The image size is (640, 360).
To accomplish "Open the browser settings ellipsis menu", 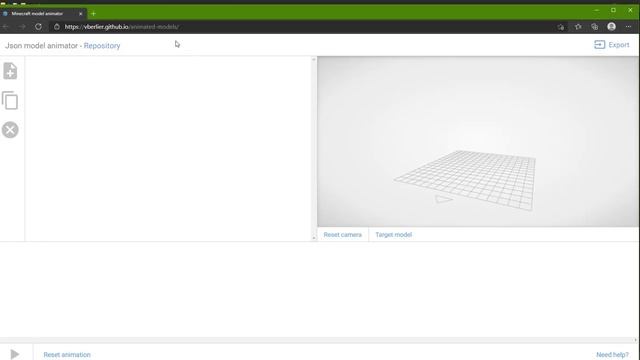I will click(628, 27).
